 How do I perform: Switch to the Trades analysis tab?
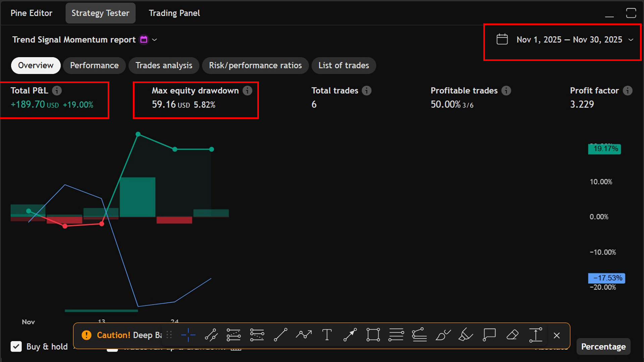click(164, 65)
